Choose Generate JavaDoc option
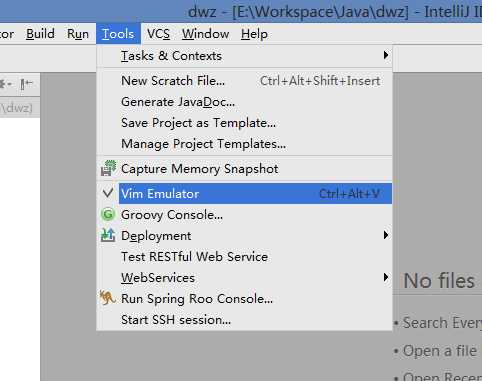The height and width of the screenshot is (381, 482). point(244,102)
